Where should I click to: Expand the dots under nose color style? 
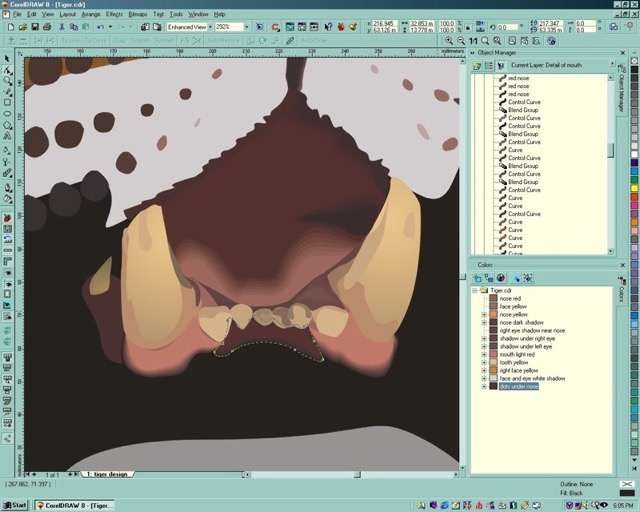(484, 386)
